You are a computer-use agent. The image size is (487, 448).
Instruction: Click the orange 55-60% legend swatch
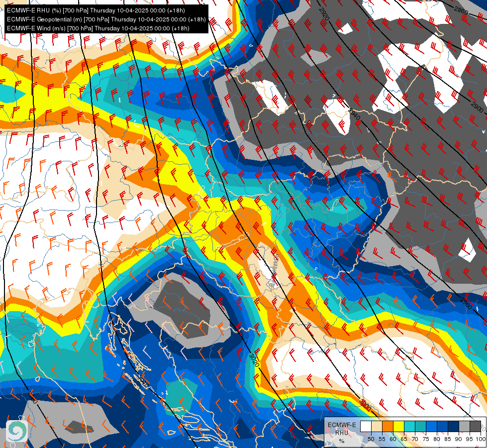388,426
